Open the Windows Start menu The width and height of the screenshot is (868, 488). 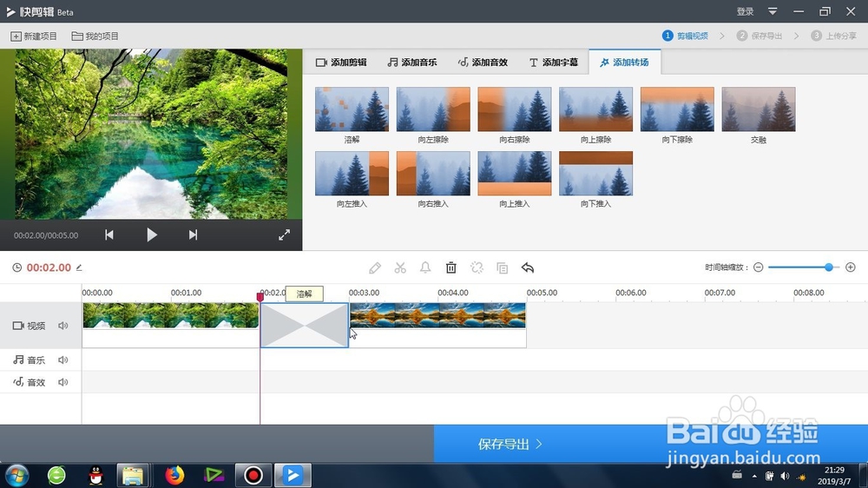(x=16, y=475)
